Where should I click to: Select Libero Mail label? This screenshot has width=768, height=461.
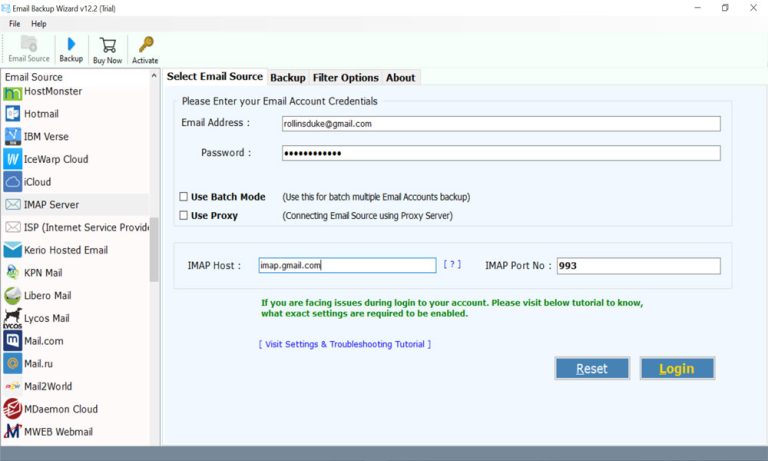(48, 295)
